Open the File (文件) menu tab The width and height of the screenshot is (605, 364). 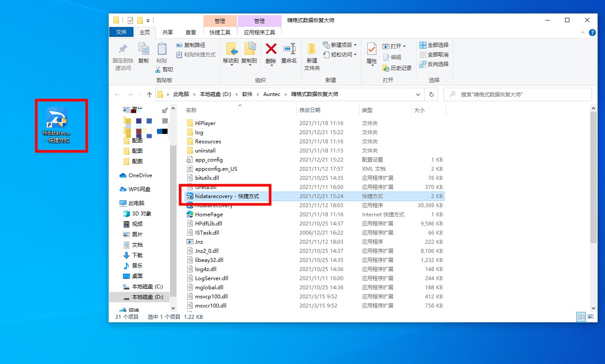click(121, 32)
